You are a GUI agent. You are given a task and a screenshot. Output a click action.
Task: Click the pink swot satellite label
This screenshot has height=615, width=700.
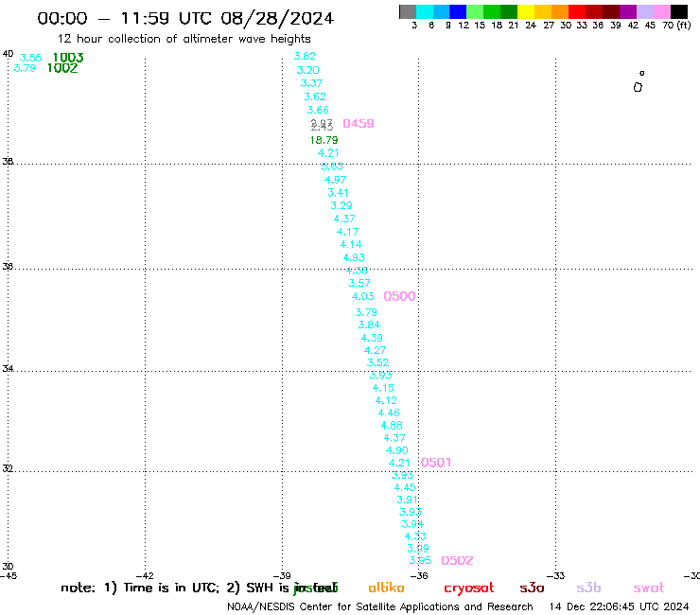649,589
